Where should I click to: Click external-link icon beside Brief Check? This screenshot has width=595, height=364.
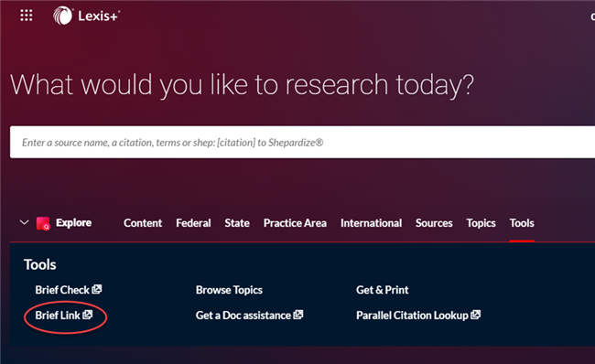pos(97,289)
